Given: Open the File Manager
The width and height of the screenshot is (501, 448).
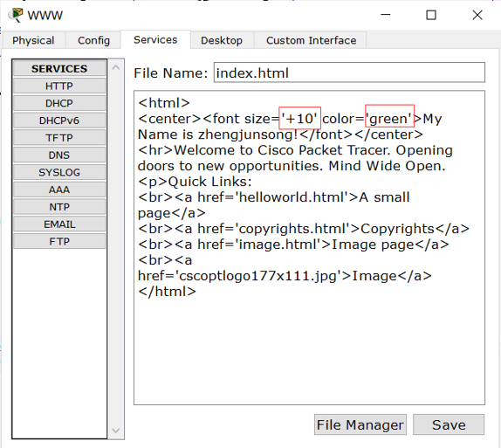Looking at the screenshot, I should pos(360,424).
